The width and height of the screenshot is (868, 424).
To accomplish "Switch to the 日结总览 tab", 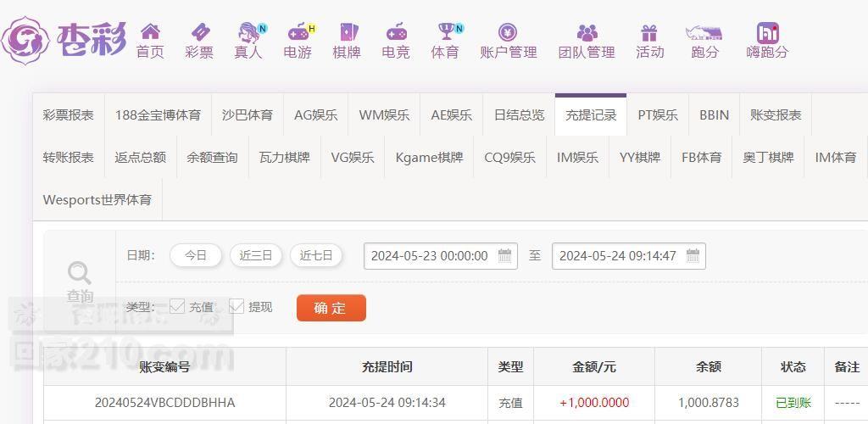I will [x=520, y=115].
